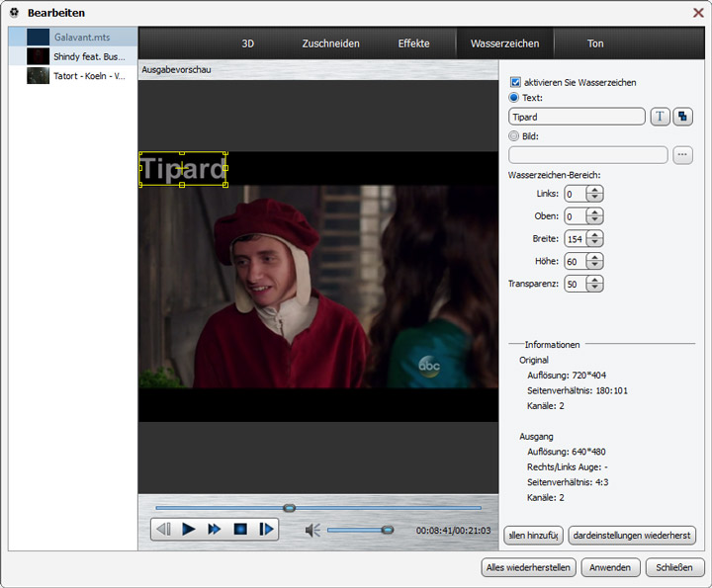Click the Galavant.mts file name
This screenshot has width=712, height=588.
(x=82, y=38)
